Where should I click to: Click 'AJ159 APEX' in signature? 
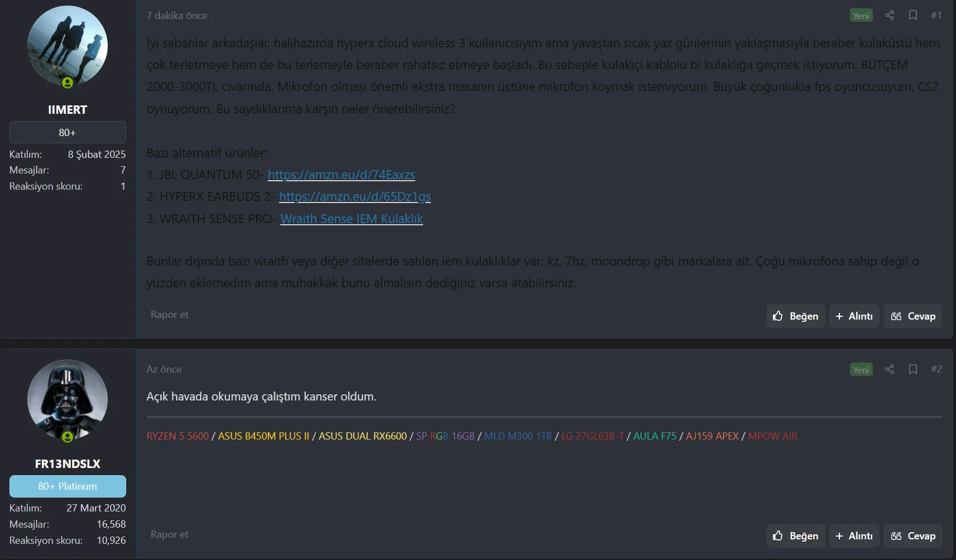coord(712,436)
